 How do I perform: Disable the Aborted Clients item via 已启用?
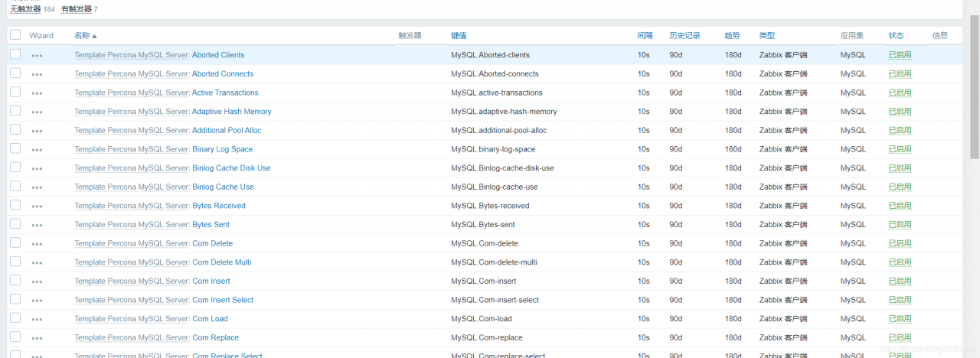[900, 55]
